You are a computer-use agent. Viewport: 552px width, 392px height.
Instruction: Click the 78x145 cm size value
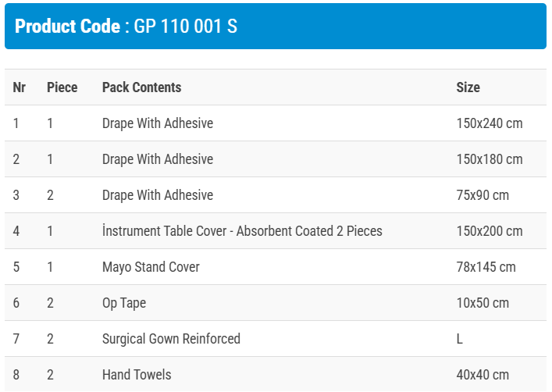[x=486, y=267]
